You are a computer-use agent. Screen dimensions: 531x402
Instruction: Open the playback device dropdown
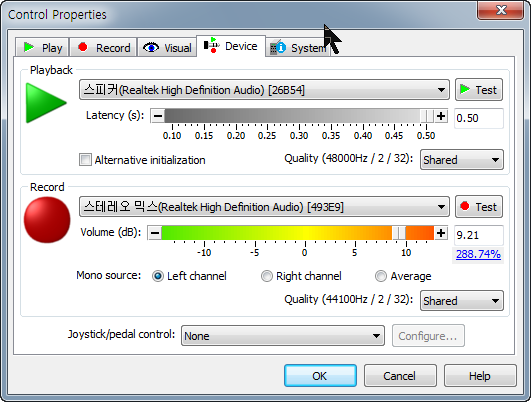coord(264,90)
